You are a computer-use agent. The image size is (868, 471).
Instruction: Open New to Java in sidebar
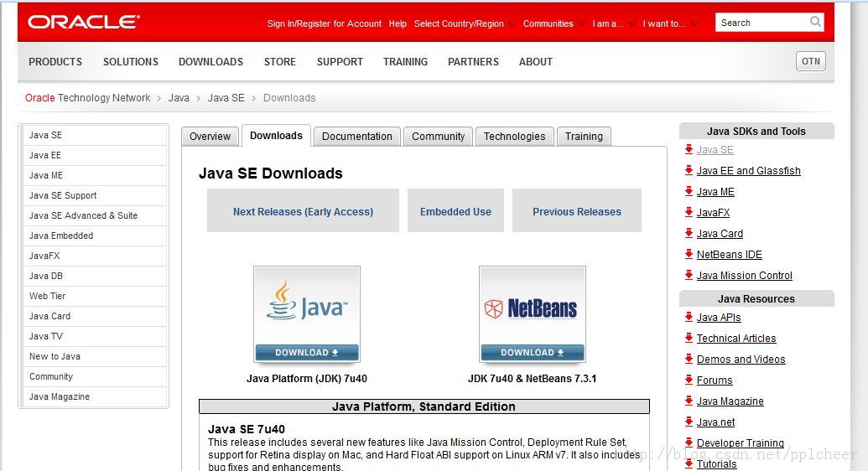[x=94, y=356]
